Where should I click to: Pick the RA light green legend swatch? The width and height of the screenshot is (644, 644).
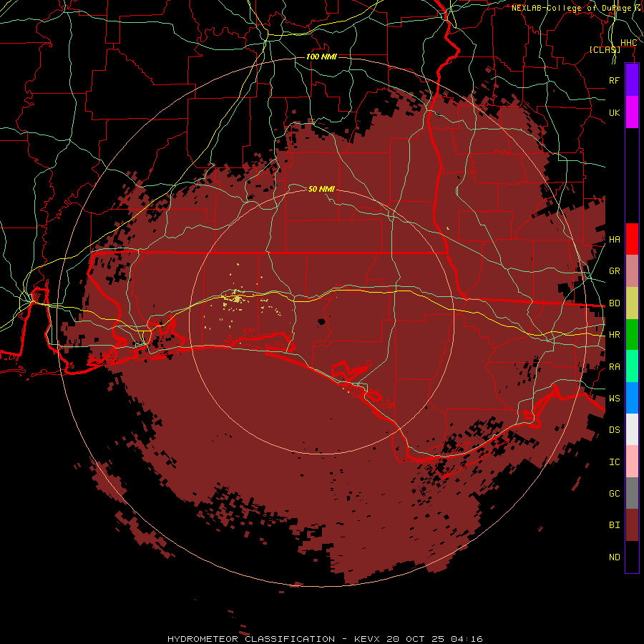(x=632, y=366)
